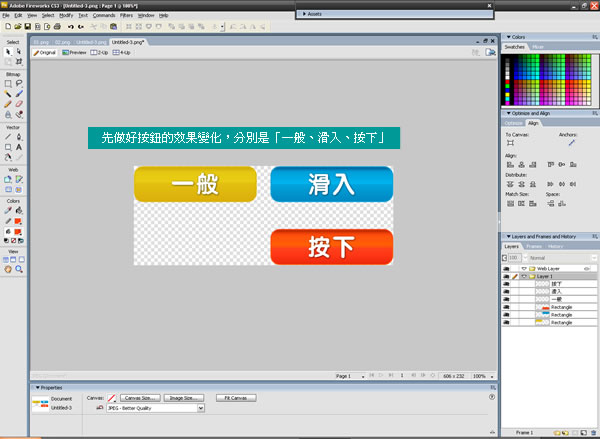Image resolution: width=600 pixels, height=439 pixels.
Task: Open the Canvas color swatch
Action: pyautogui.click(x=111, y=398)
